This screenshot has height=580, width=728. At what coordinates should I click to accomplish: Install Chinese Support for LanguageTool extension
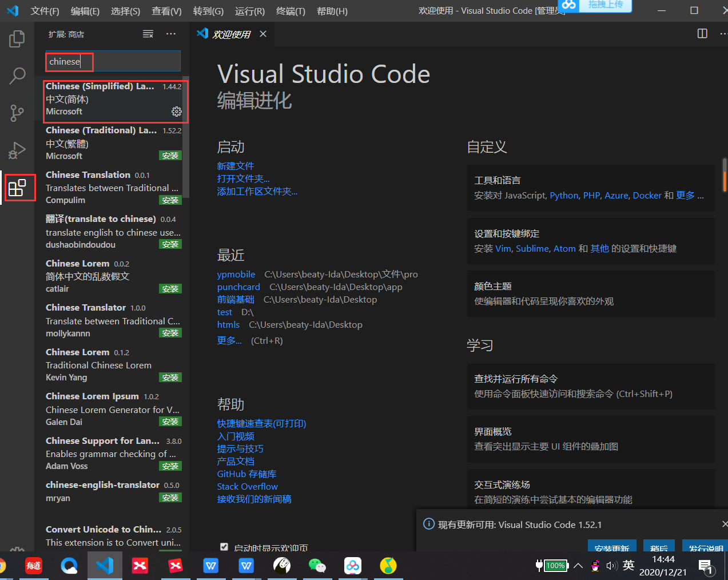click(170, 466)
